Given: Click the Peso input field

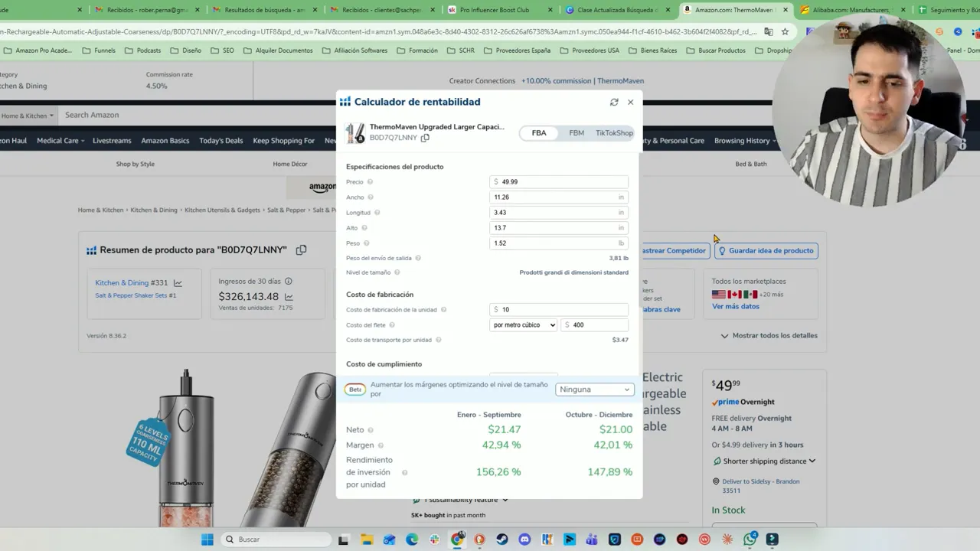Looking at the screenshot, I should [x=559, y=243].
